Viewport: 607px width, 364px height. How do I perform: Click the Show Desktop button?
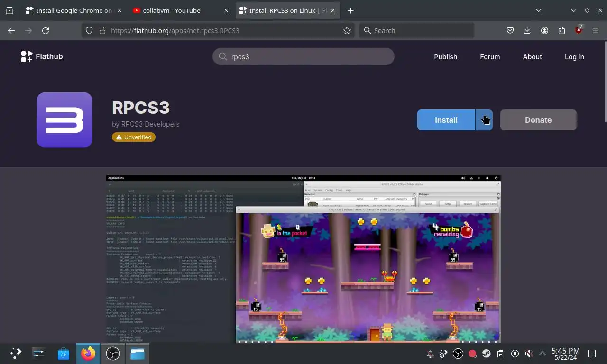pyautogui.click(x=592, y=354)
